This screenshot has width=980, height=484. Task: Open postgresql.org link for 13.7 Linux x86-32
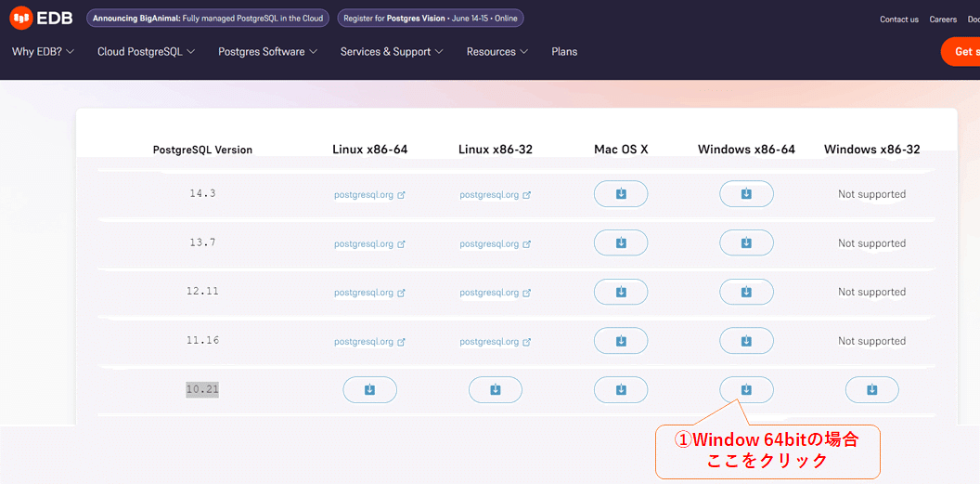pyautogui.click(x=495, y=243)
